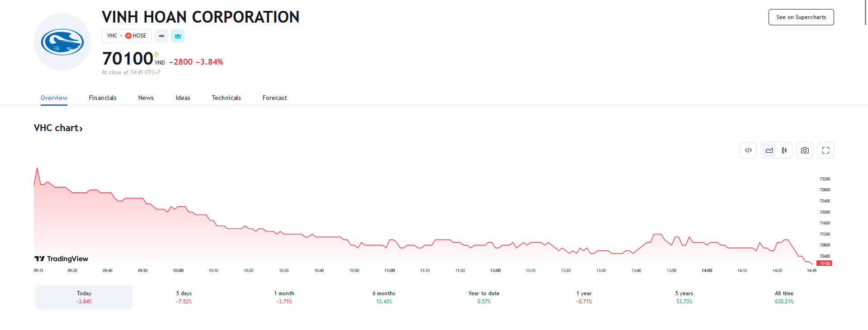Click the 71200 price axis label
868x330 pixels.
click(x=825, y=234)
